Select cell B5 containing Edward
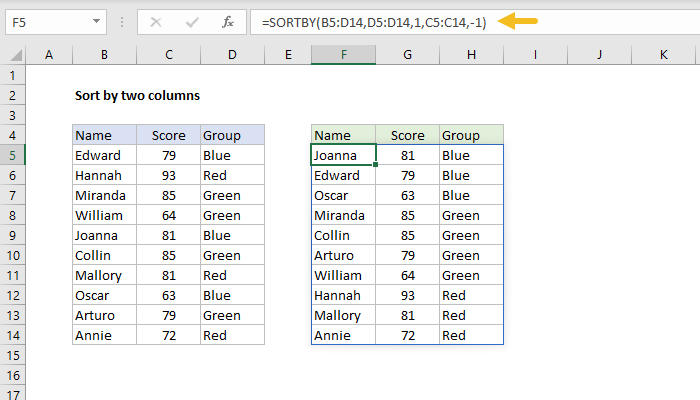700x400 pixels. [x=104, y=155]
